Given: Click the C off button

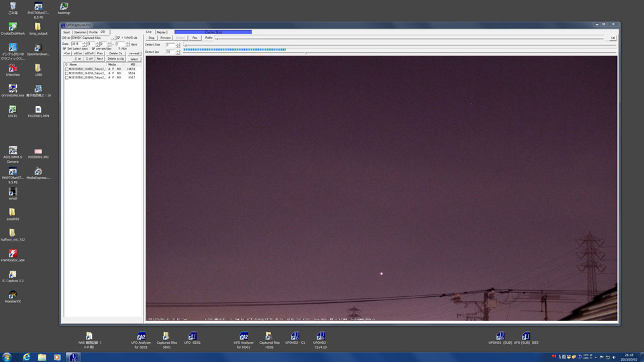Looking at the screenshot, I should pos(89,59).
